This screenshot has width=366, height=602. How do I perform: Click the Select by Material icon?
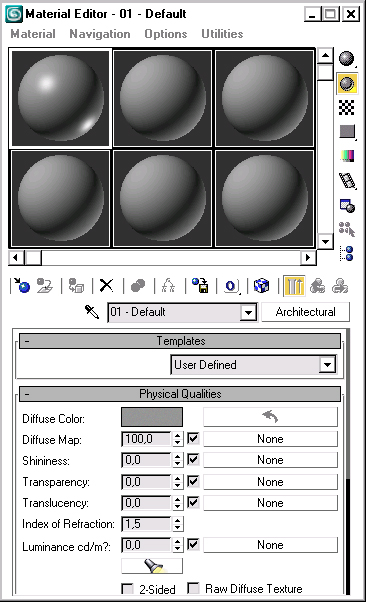(347, 230)
